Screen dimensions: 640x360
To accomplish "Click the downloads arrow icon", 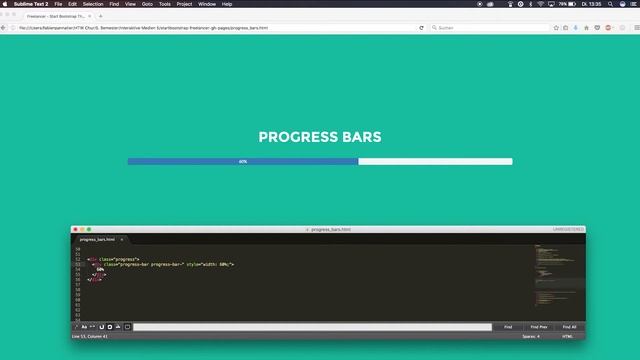I will pos(576,28).
